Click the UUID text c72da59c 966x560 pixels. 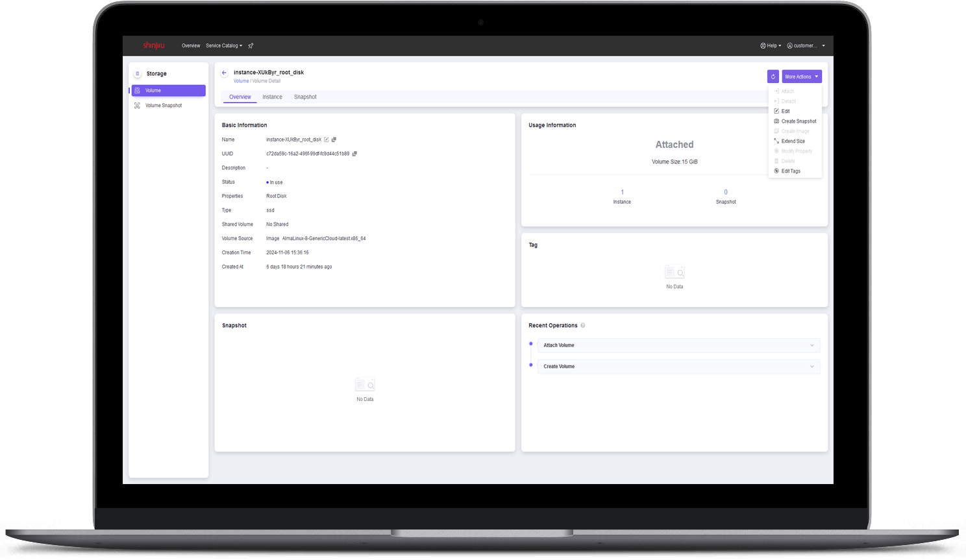click(x=308, y=154)
